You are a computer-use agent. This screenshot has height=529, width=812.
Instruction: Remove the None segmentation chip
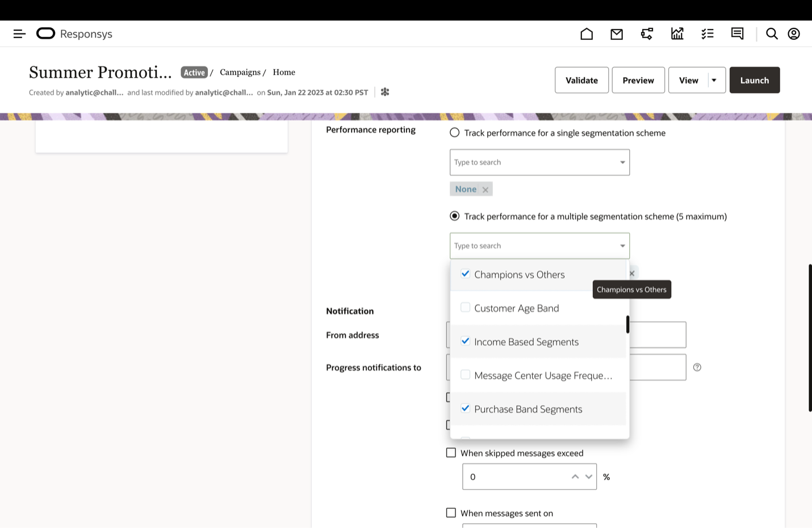click(x=485, y=190)
